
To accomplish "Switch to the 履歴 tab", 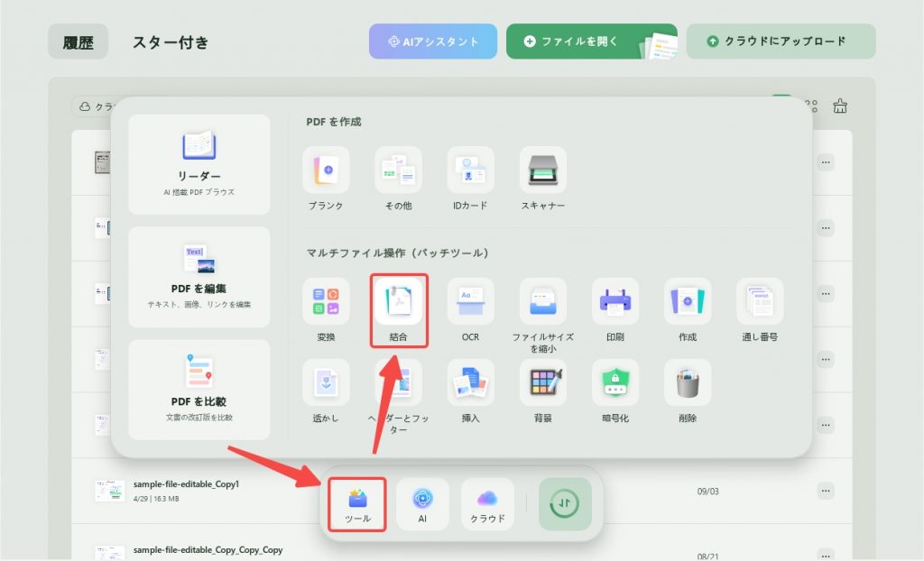I will 78,41.
